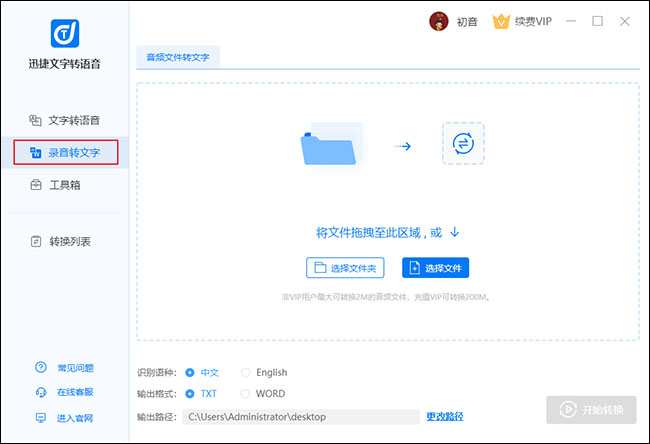650x444 pixels.
Task: Click the 迅捷文字转语音 app logo
Action: (65, 34)
